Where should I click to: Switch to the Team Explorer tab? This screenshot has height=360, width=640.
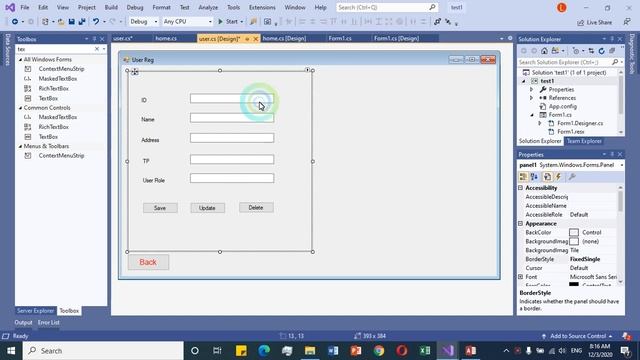tap(584, 141)
